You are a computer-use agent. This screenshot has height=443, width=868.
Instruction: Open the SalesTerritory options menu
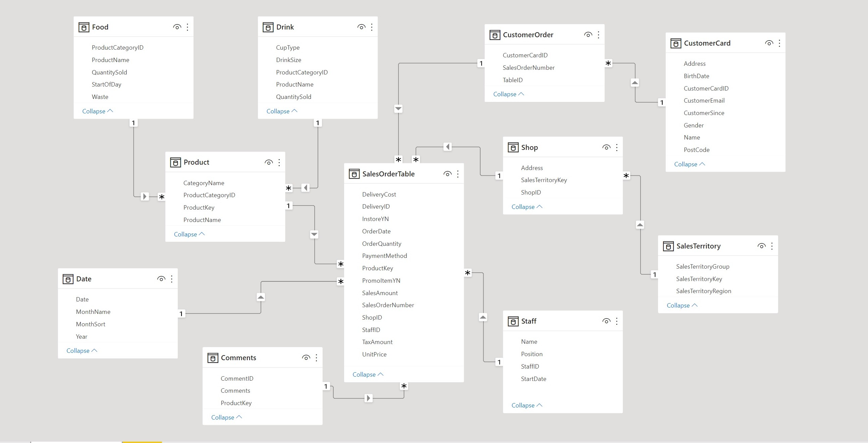[x=772, y=246]
